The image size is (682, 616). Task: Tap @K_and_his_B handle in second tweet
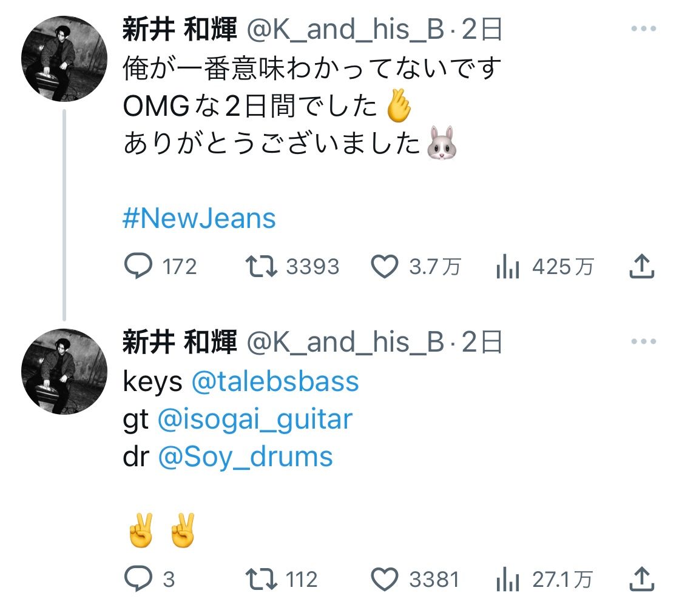pos(345,343)
